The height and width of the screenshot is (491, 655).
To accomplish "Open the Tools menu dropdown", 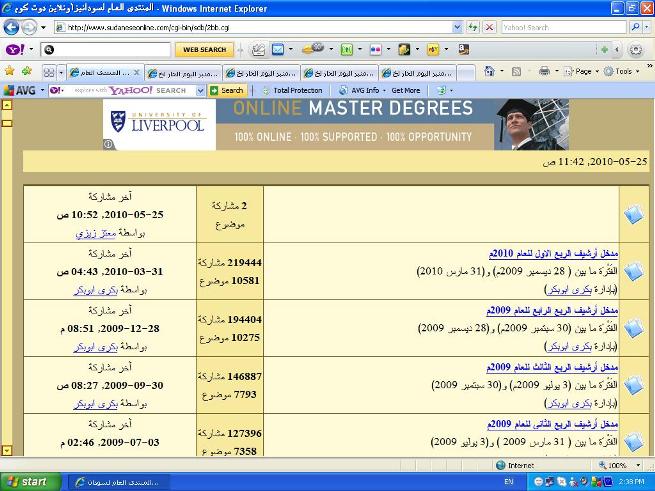I will 622,71.
